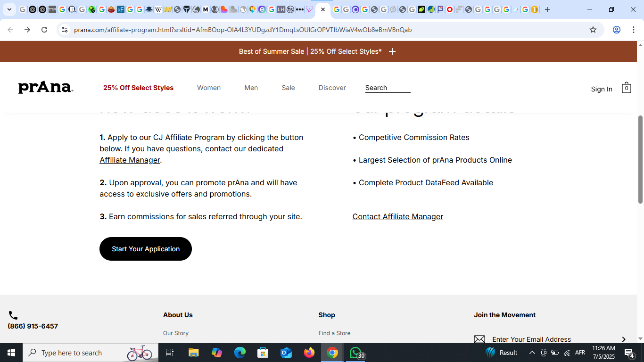Open Find a Store footer link
The width and height of the screenshot is (644, 362).
click(x=334, y=333)
